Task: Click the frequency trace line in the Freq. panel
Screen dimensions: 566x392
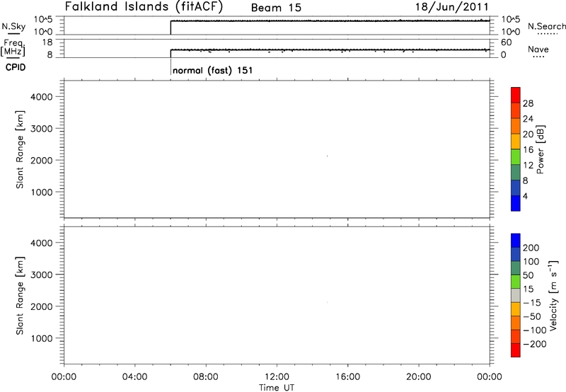Action: click(330, 50)
